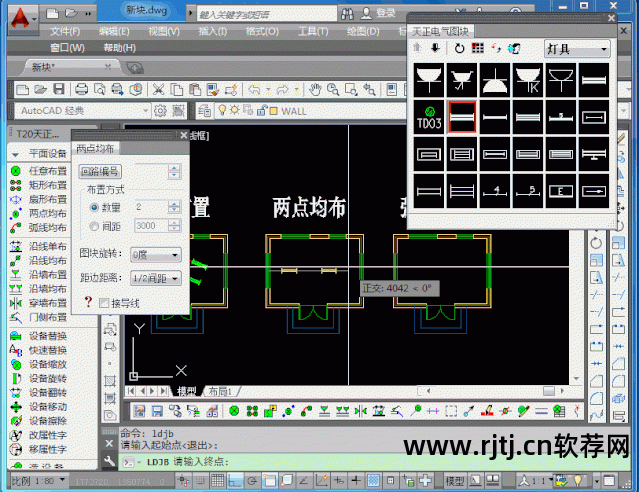The width and height of the screenshot is (639, 492).
Task: Select the 间距 radio button
Action: (95, 226)
